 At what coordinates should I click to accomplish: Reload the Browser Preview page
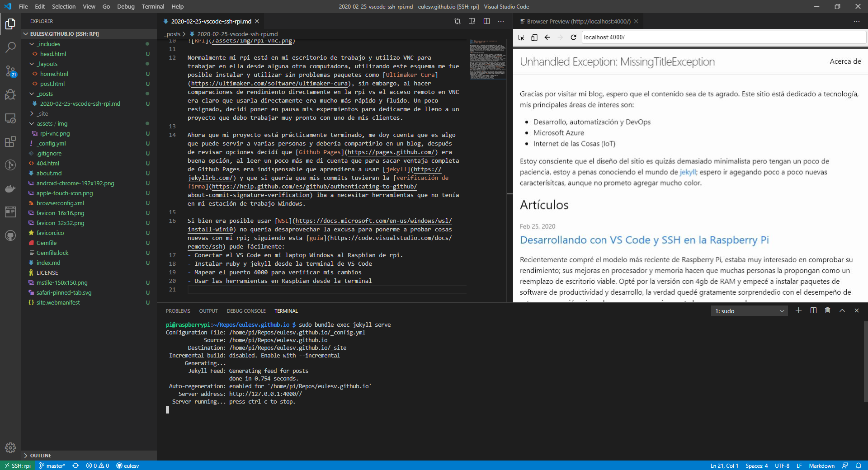pos(573,38)
